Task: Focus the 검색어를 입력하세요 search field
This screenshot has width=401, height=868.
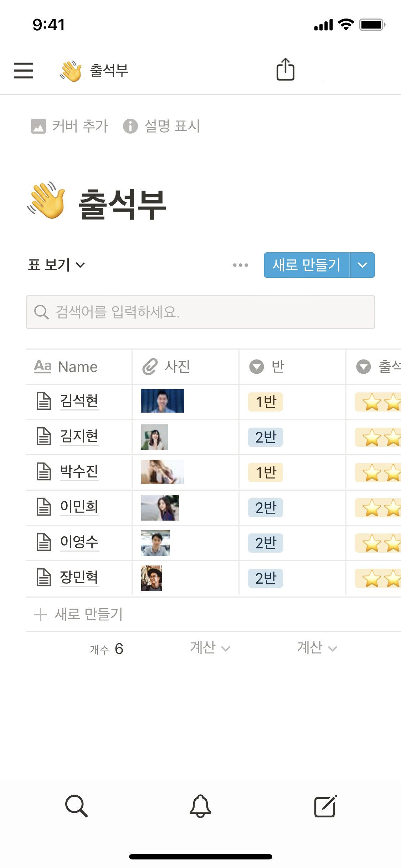Action: [200, 312]
